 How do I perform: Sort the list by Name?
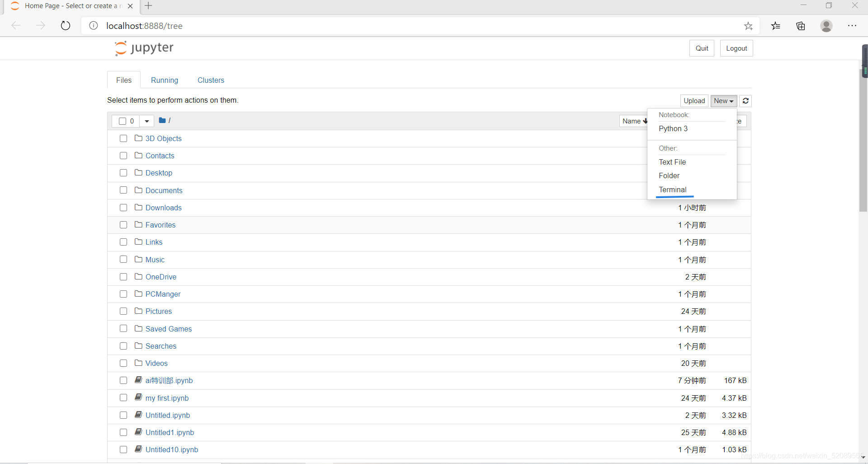(634, 121)
